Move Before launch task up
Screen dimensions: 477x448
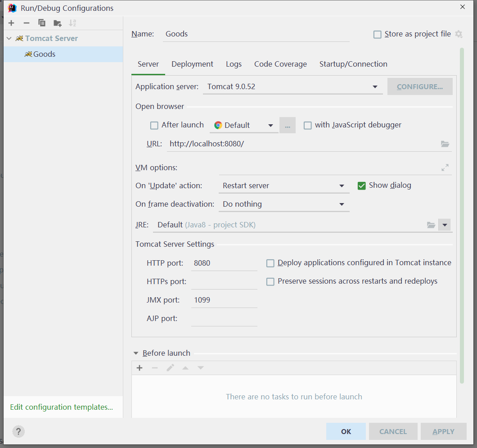tap(185, 368)
